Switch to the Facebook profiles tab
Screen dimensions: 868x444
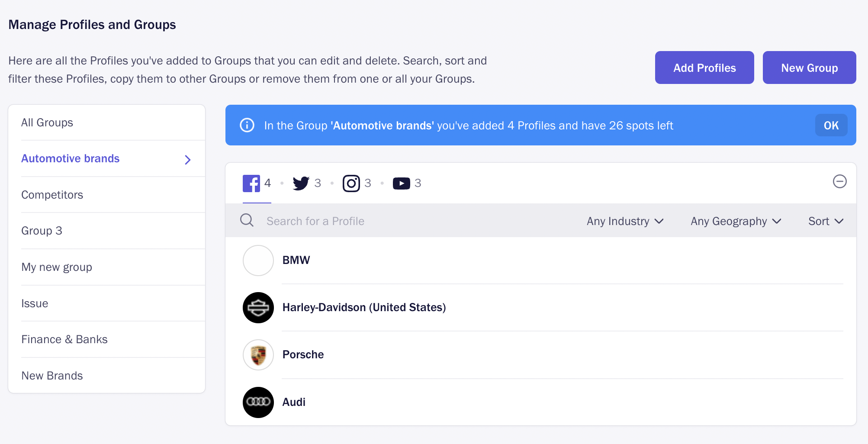[257, 183]
